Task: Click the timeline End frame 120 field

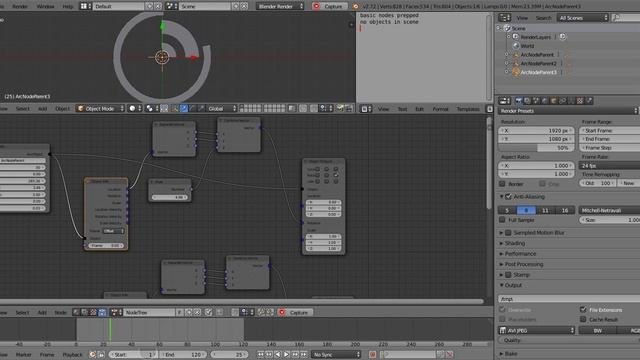Action: (182, 354)
